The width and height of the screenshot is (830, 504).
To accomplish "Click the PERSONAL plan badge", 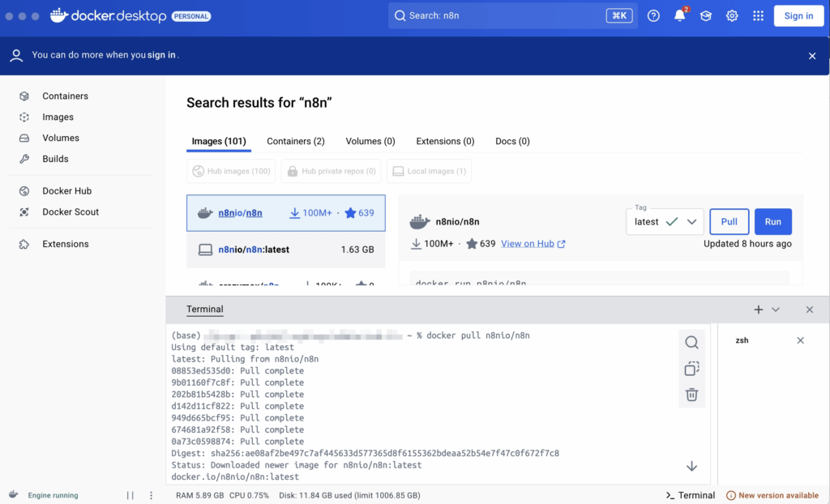I will pyautogui.click(x=191, y=16).
